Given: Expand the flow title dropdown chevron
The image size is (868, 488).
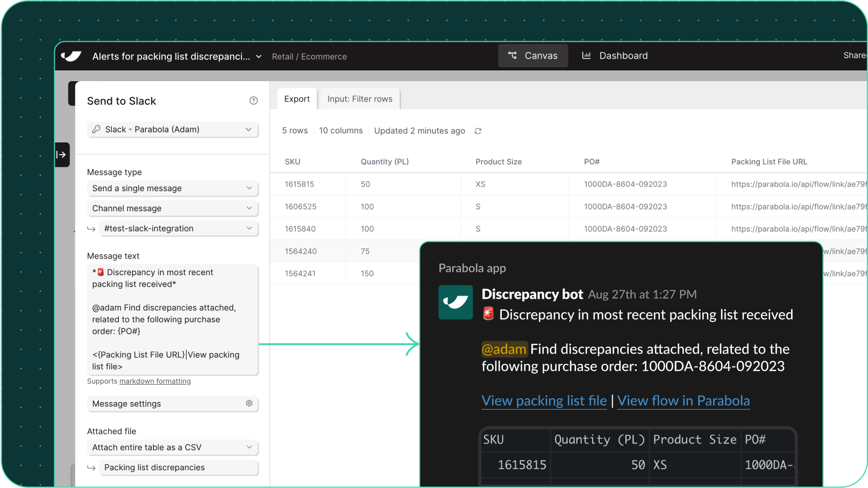Looking at the screenshot, I should 259,56.
